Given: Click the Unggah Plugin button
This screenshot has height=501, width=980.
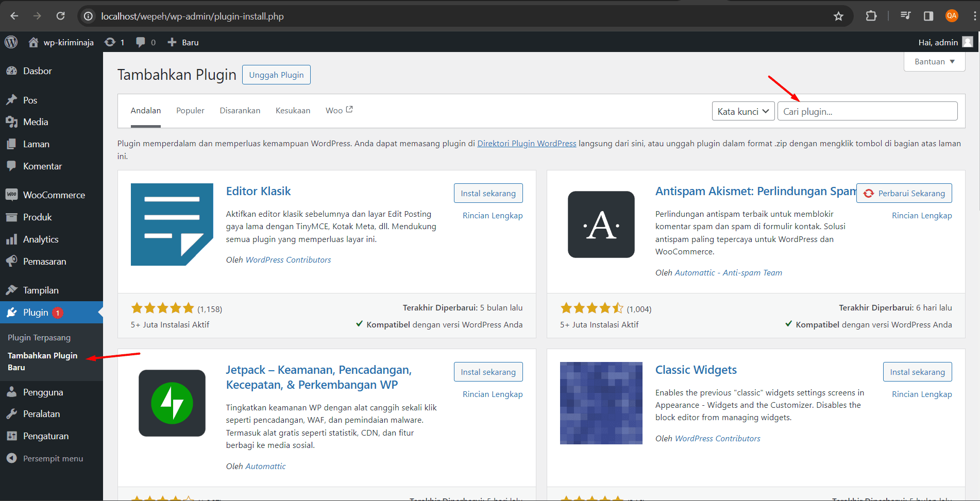Looking at the screenshot, I should [x=276, y=75].
